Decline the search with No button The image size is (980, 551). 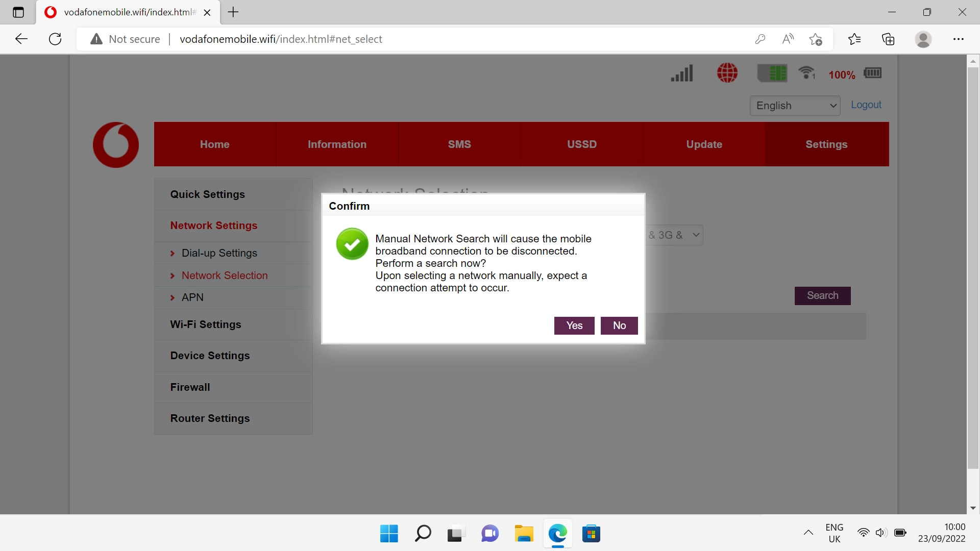[619, 325]
